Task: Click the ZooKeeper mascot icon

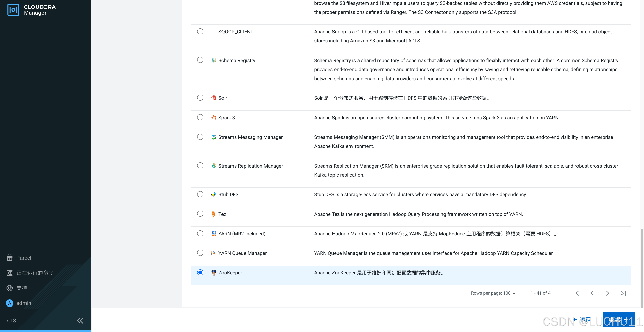Action: coord(214,273)
